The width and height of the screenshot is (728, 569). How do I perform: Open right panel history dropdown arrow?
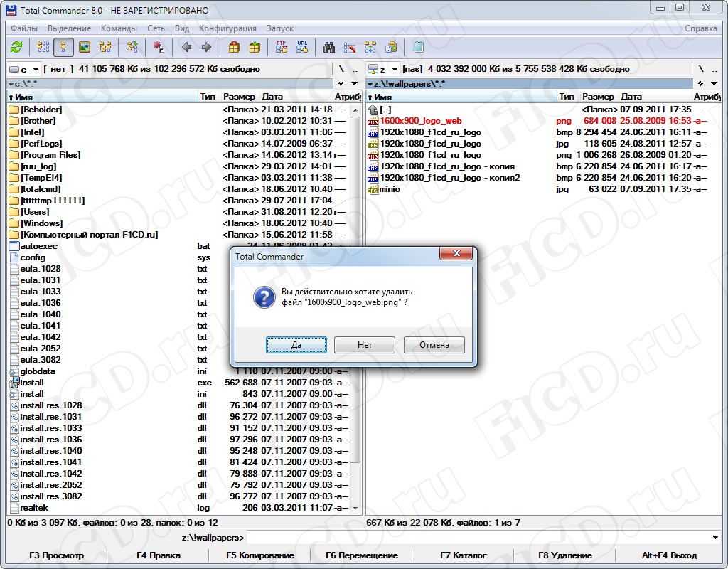[x=714, y=84]
